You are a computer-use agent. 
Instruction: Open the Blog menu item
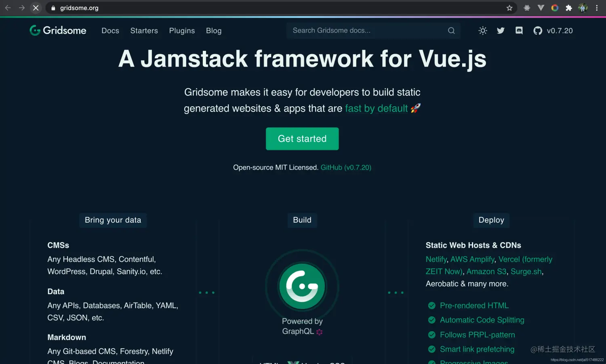[214, 31]
